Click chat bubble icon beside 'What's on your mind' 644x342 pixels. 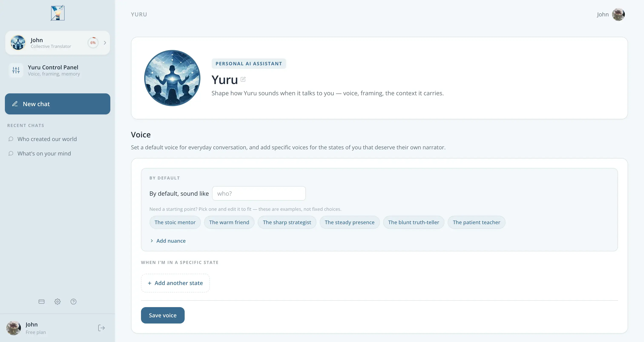click(11, 154)
